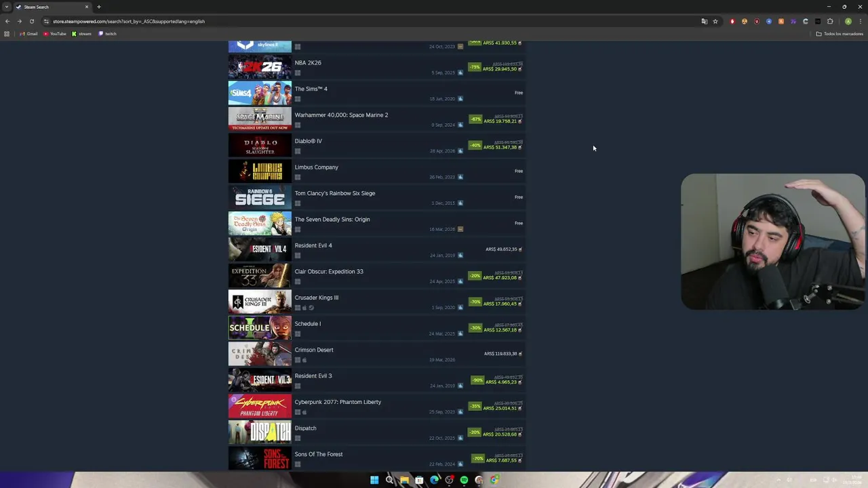Click the review score icon on the Clair Obscur row

coord(460,281)
